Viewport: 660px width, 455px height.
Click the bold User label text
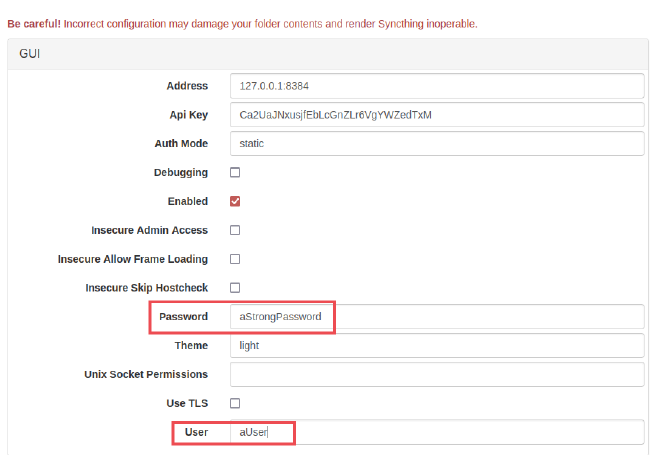[196, 432]
